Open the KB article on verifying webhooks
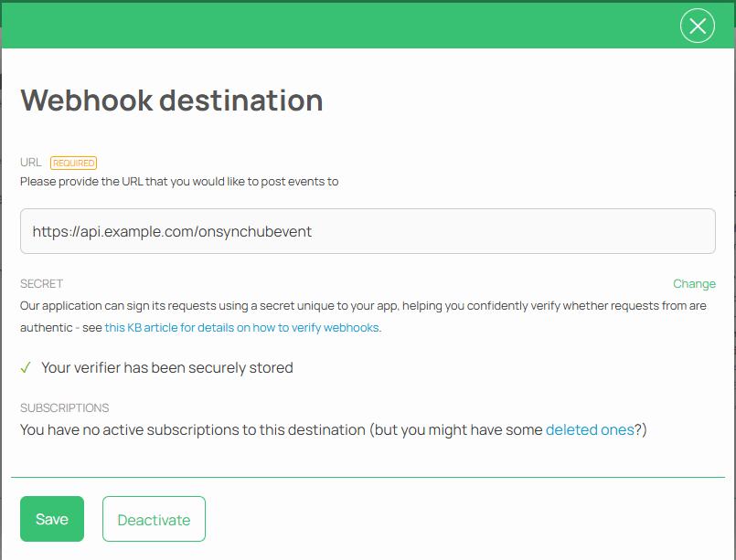The width and height of the screenshot is (736, 560). pos(241,327)
